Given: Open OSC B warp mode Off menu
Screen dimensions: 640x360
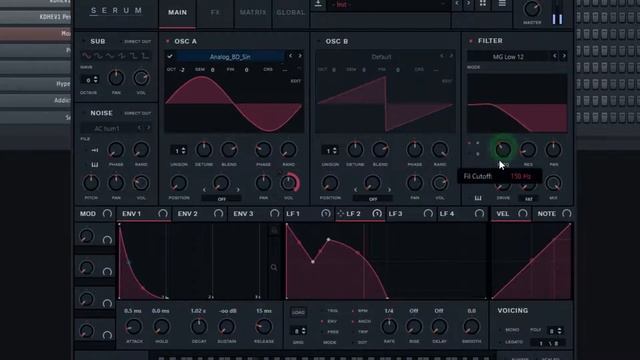Looking at the screenshot, I should point(373,199).
